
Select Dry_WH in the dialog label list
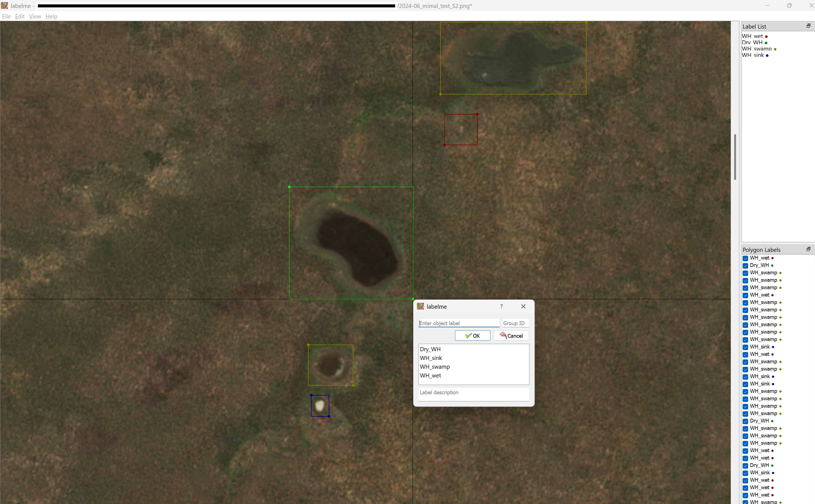point(430,349)
